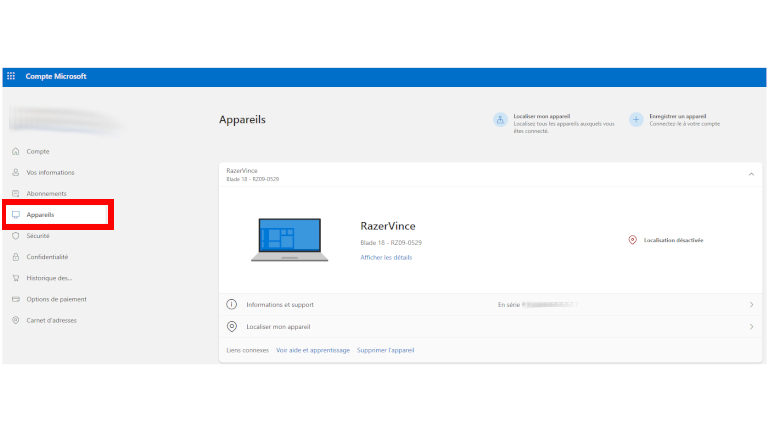Screen dimensions: 768x432
Task: Click the red location-disabled pin icon
Action: click(x=632, y=240)
